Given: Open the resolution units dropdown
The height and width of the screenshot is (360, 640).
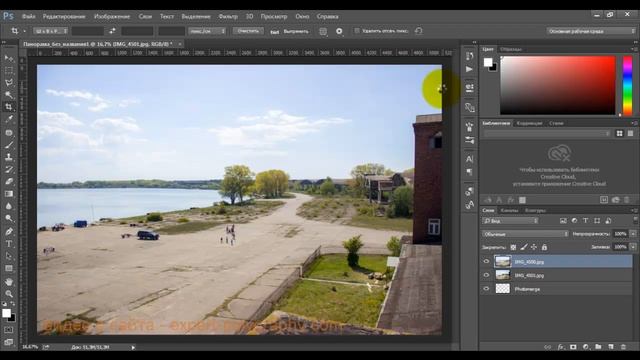Looking at the screenshot, I should (207, 31).
